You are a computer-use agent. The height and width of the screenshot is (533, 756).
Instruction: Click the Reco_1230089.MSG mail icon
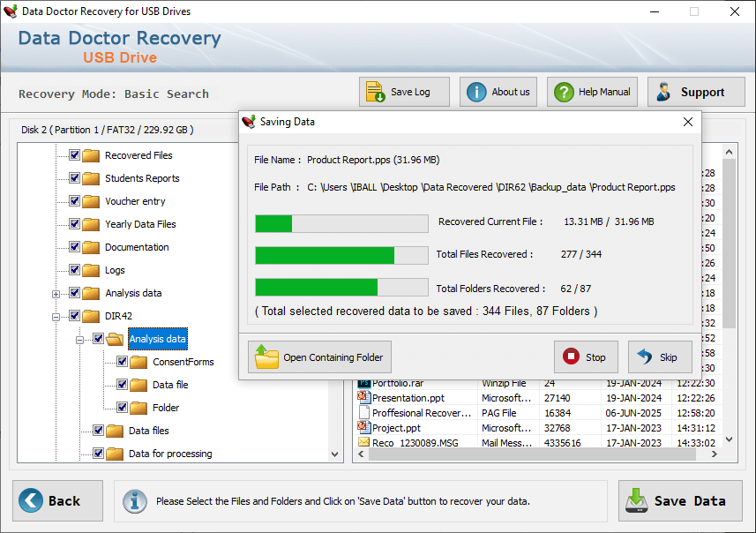(x=363, y=442)
